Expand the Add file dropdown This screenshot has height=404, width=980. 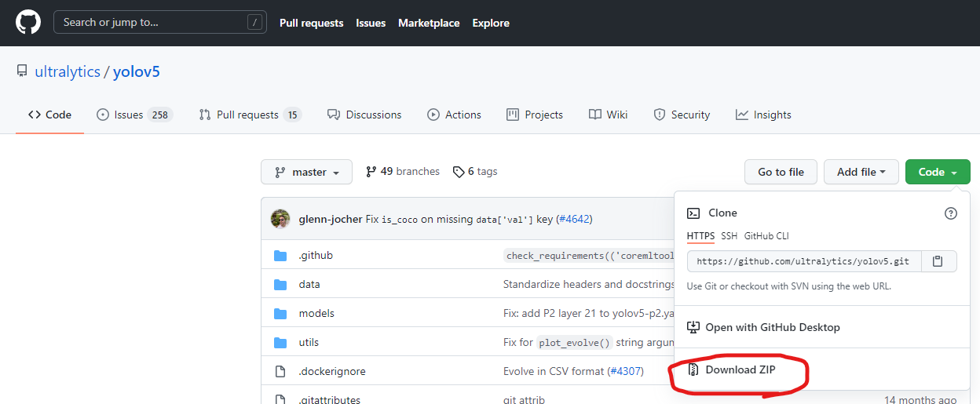click(861, 172)
